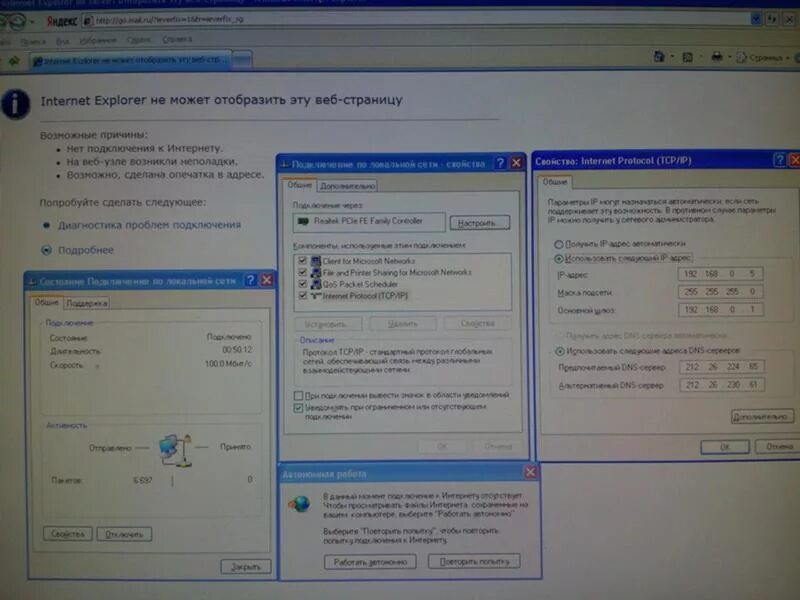Click Работать автономно button

370,562
